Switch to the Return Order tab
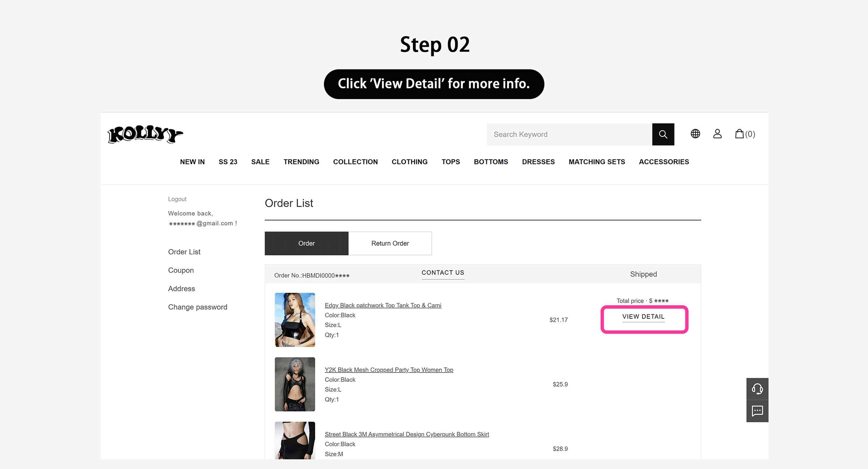Screen dimensions: 868x469 390,242
